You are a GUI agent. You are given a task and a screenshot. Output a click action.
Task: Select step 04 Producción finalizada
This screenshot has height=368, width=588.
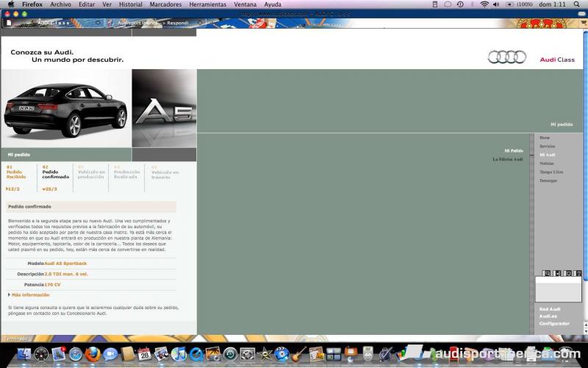(126, 172)
